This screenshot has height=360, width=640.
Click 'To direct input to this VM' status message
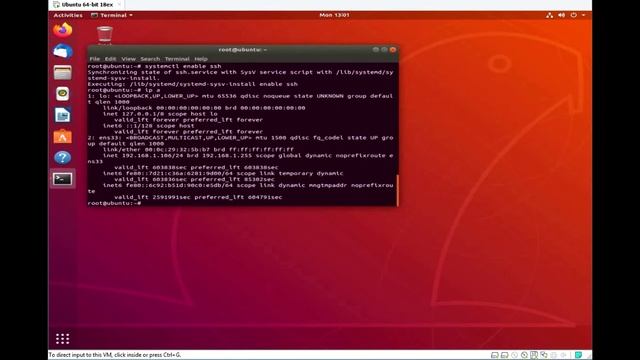pyautogui.click(x=115, y=355)
